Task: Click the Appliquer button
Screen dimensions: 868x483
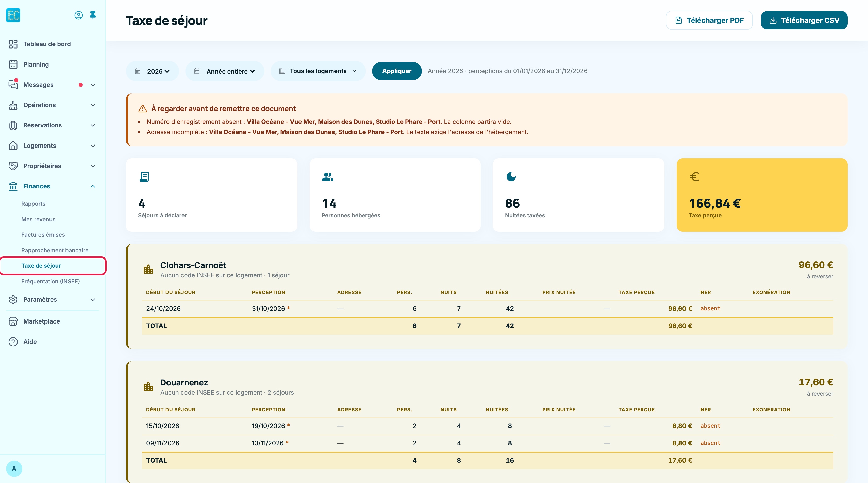Action: [397, 71]
